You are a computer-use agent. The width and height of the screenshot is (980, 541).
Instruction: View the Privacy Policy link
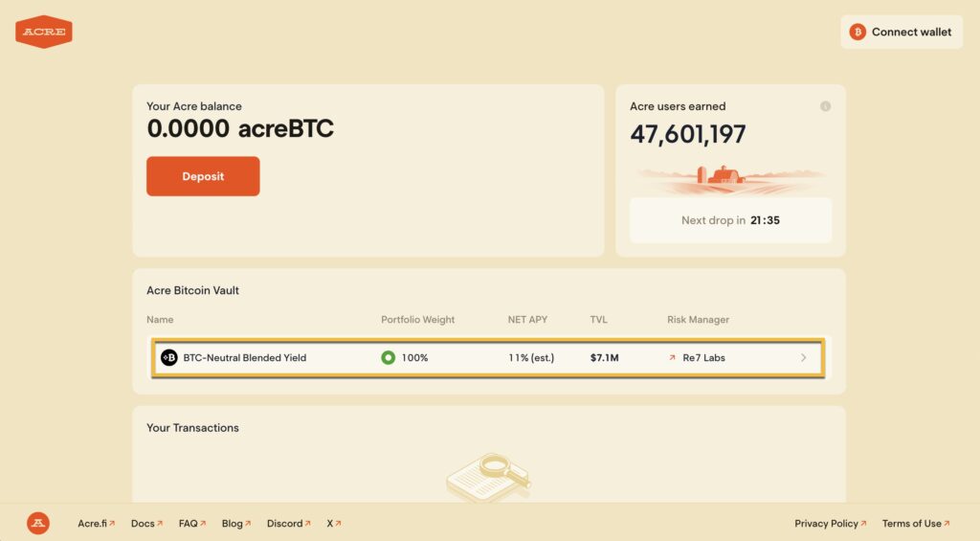(830, 524)
